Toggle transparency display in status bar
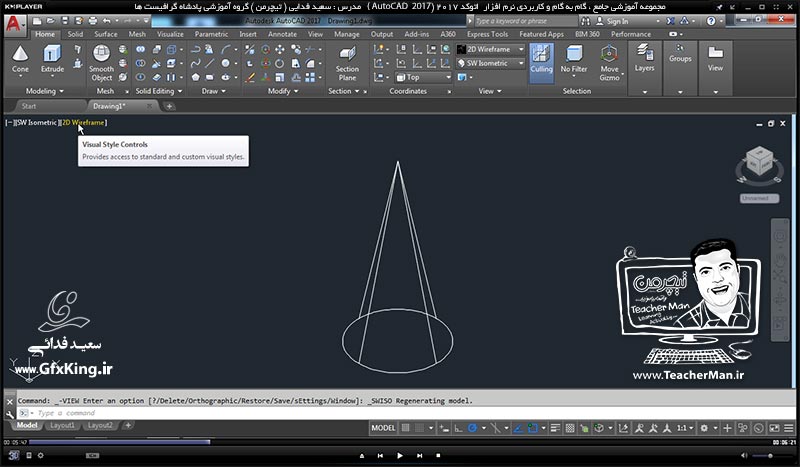 click(570, 428)
